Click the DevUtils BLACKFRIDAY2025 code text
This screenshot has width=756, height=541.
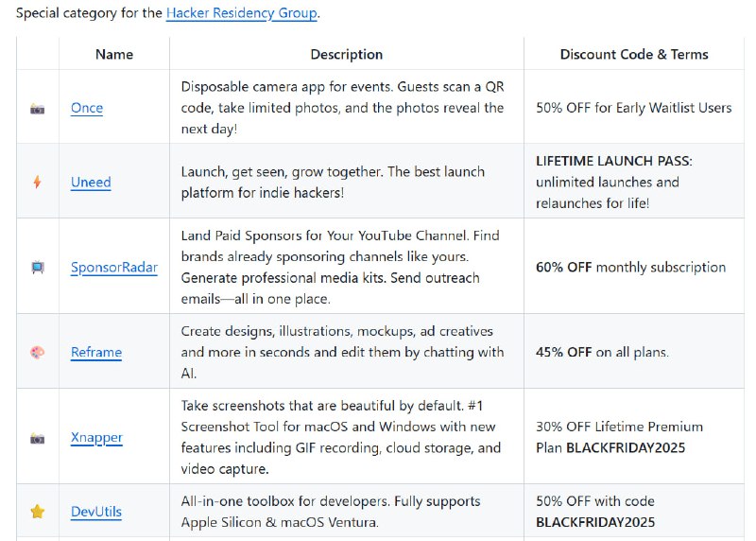[x=595, y=521]
